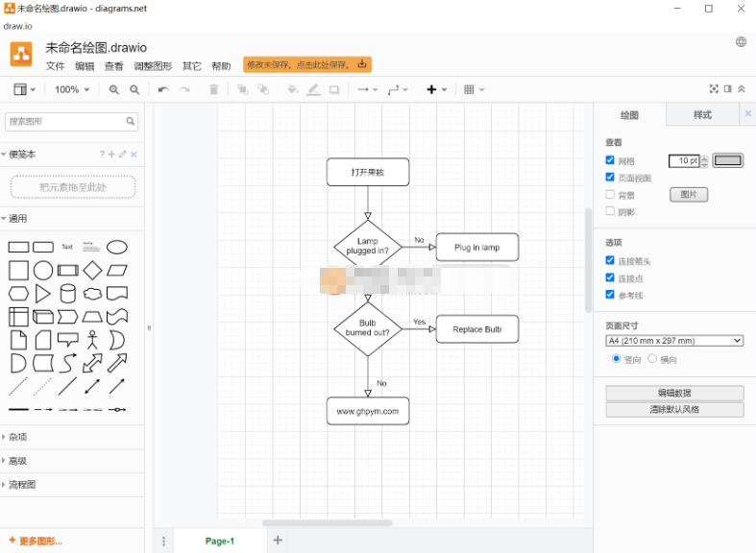Screen dimensions: 756x553
Task: Enable the 阴影 shadow checkbox
Action: (x=610, y=211)
